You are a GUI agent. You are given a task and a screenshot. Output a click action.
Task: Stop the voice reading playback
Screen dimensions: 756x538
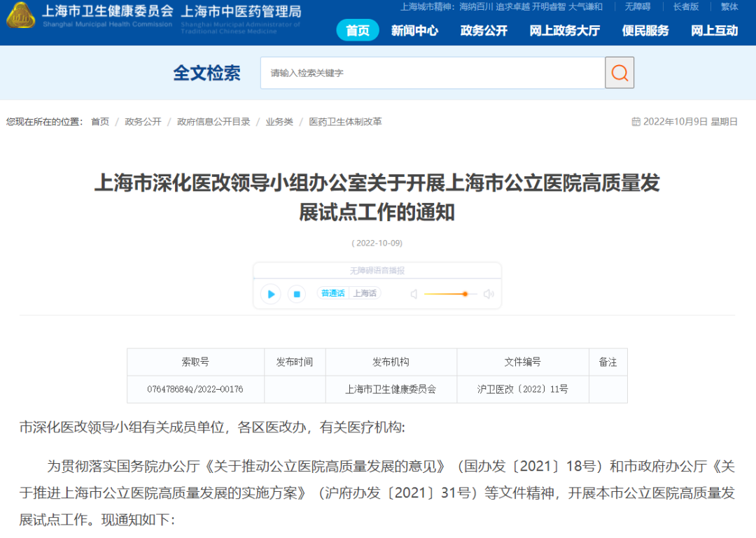point(297,294)
